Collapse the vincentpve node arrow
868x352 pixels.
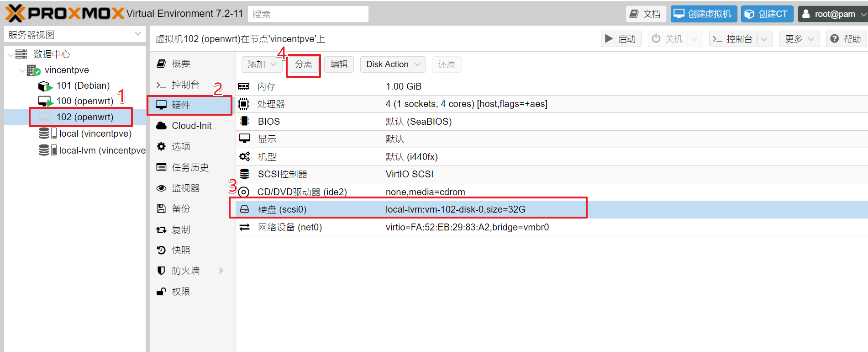[x=22, y=70]
